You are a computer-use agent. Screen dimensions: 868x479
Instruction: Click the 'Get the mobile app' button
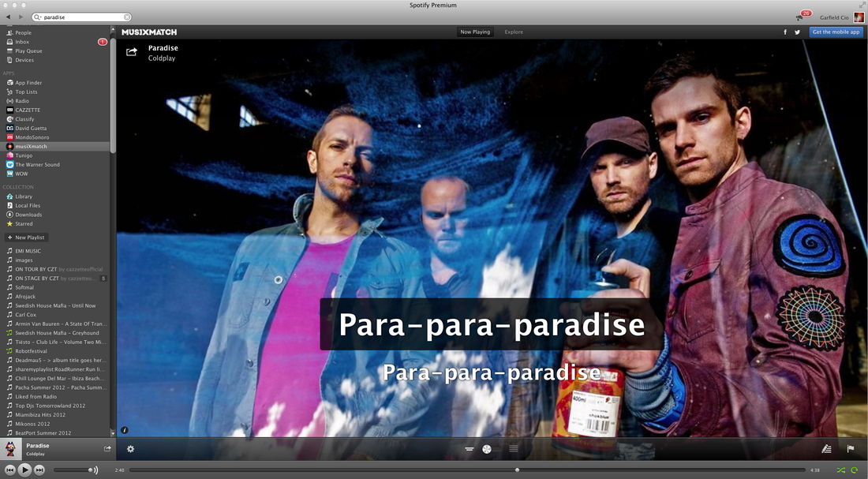click(836, 32)
